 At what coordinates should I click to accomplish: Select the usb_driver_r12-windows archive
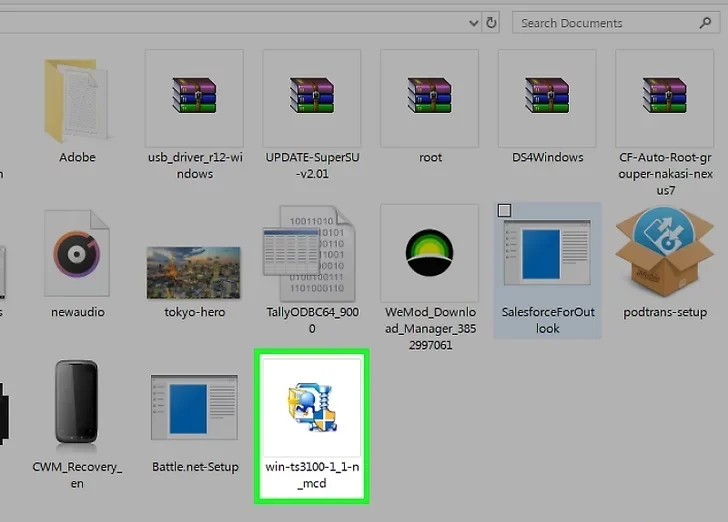coord(194,98)
